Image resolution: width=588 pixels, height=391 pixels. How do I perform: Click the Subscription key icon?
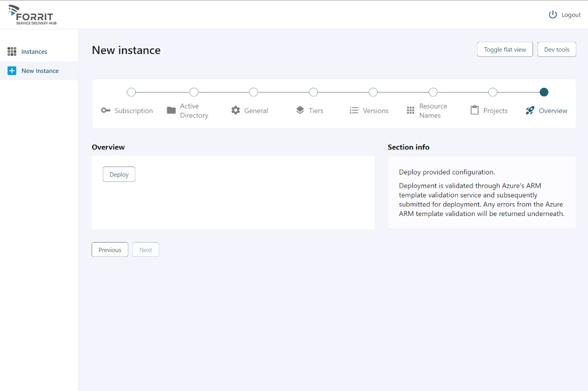click(x=105, y=111)
